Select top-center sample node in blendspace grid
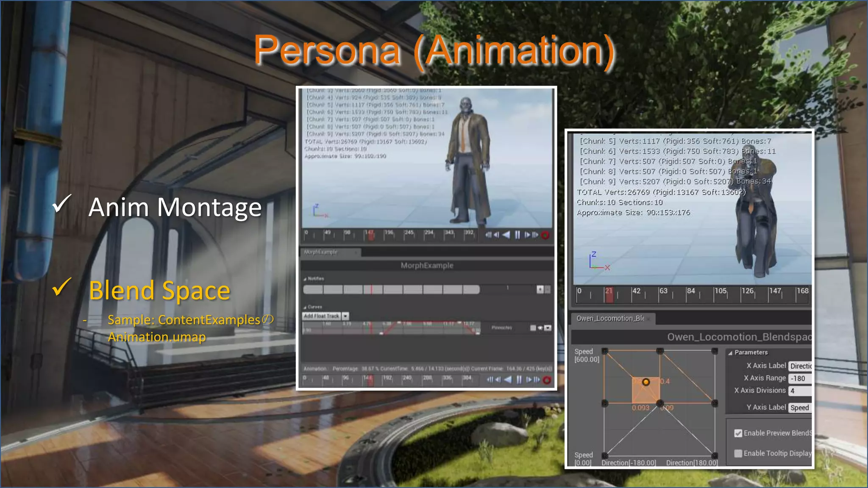This screenshot has width=868, height=488. coord(660,351)
